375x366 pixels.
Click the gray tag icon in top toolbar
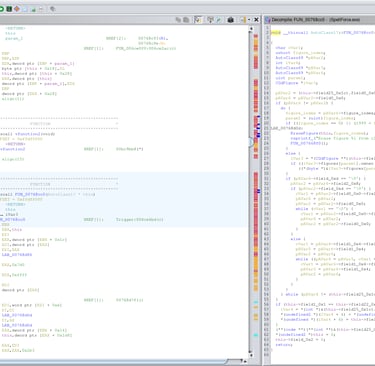click(x=53, y=9)
